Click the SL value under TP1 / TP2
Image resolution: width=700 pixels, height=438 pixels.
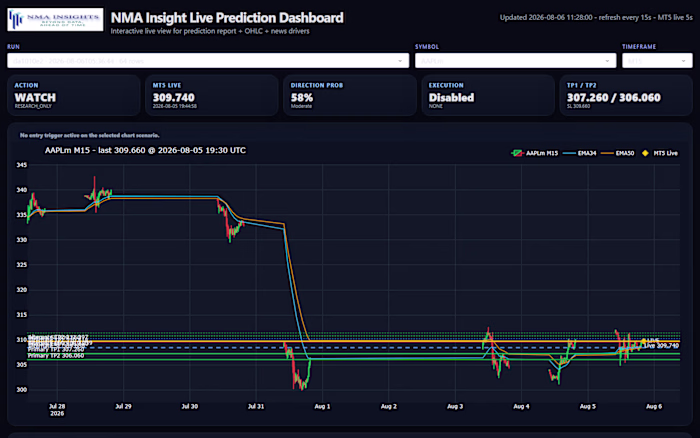[x=578, y=106]
